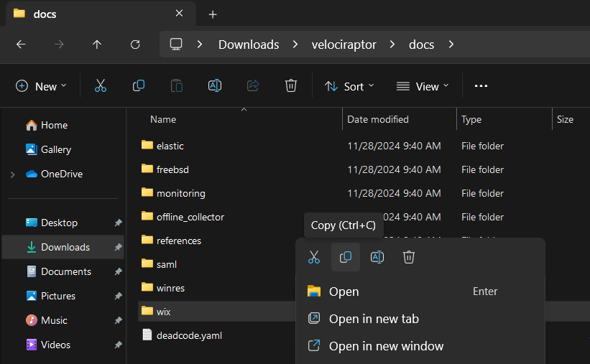Expand chevron after velociraptor in the address bar
The width and height of the screenshot is (590, 364).
392,45
